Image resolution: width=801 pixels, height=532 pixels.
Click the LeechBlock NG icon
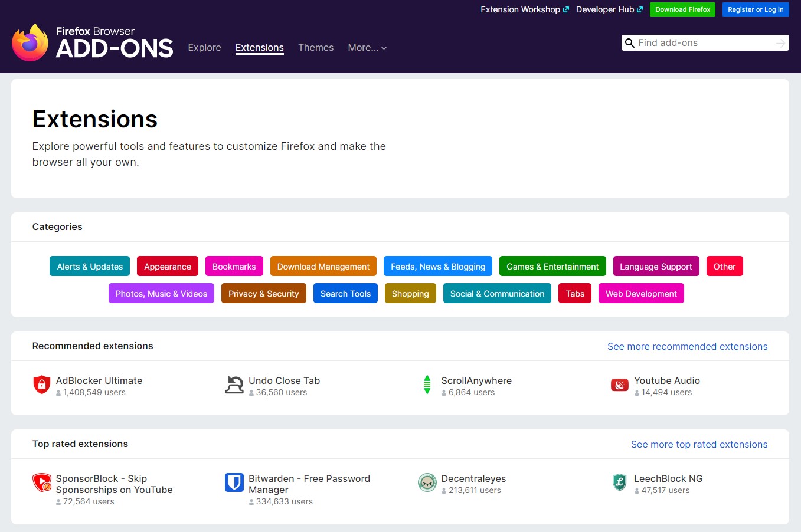click(620, 482)
